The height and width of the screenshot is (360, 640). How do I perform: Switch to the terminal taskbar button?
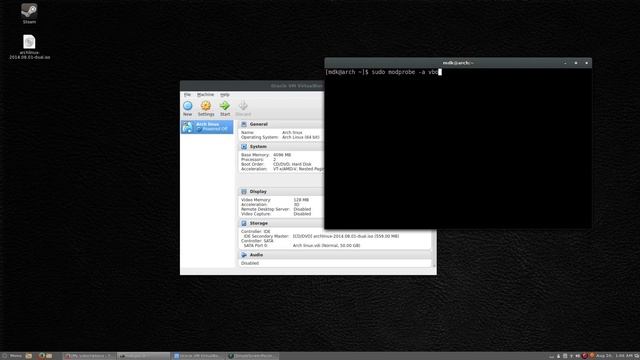point(143,356)
